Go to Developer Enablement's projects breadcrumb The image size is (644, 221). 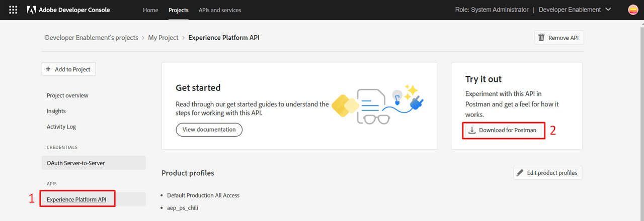[x=92, y=38]
